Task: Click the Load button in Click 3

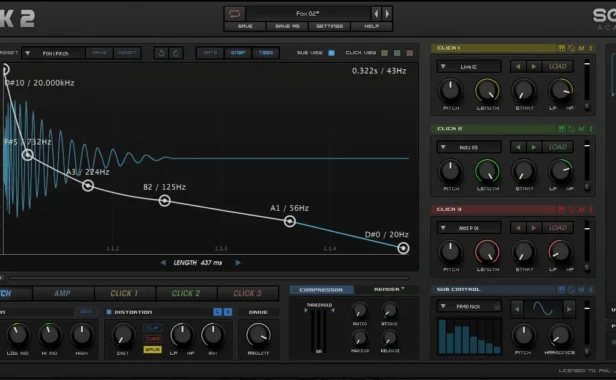Action: [557, 228]
